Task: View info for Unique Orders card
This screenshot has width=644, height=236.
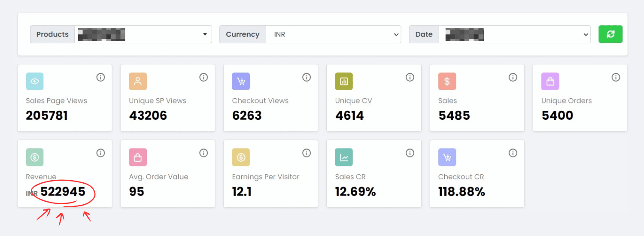Action: (616, 77)
